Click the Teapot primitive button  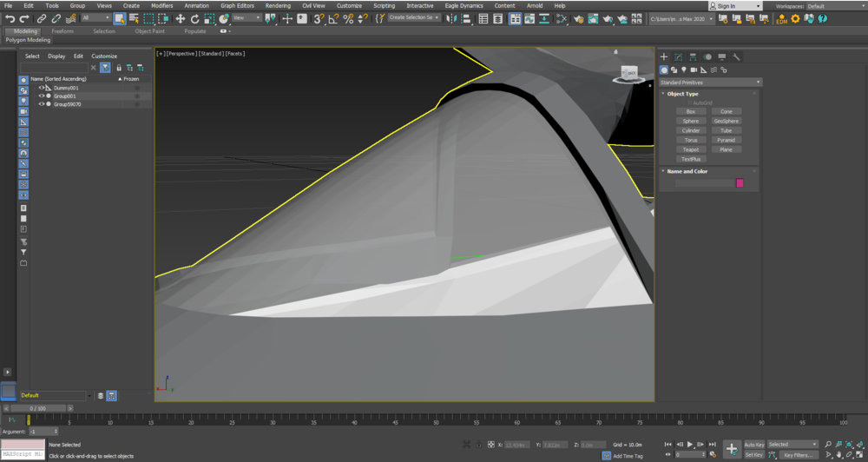coord(691,149)
